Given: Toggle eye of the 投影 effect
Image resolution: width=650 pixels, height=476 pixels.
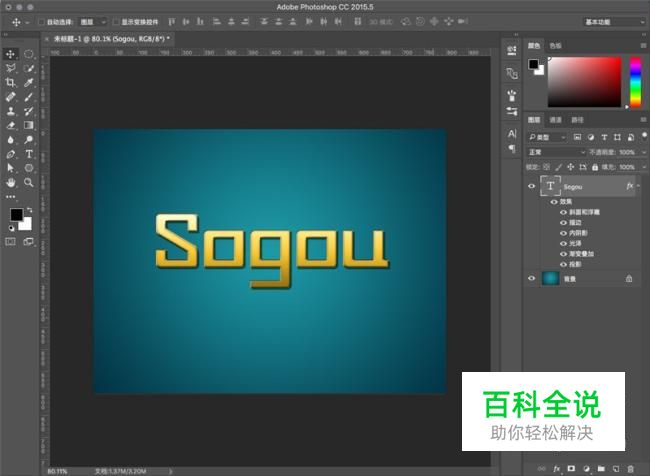Looking at the screenshot, I should (x=563, y=264).
